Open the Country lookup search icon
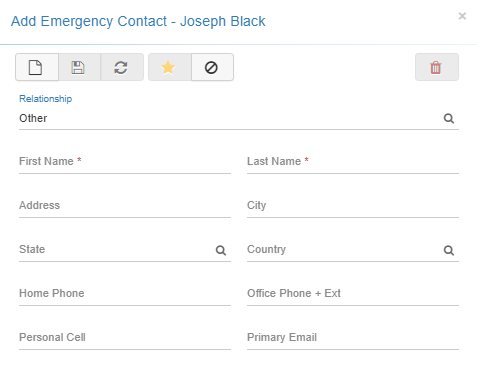Viewport: 477px width, 373px height. pos(449,250)
